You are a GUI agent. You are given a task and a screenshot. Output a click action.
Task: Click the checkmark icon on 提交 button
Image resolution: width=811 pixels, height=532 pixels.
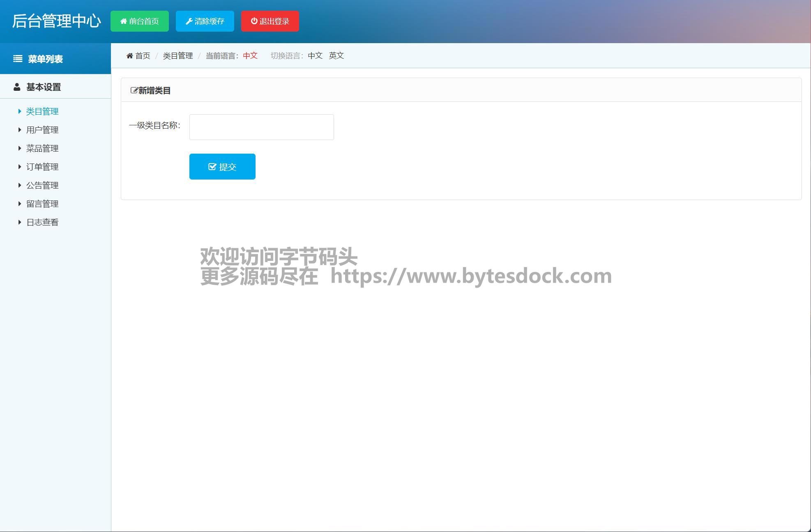pyautogui.click(x=212, y=166)
